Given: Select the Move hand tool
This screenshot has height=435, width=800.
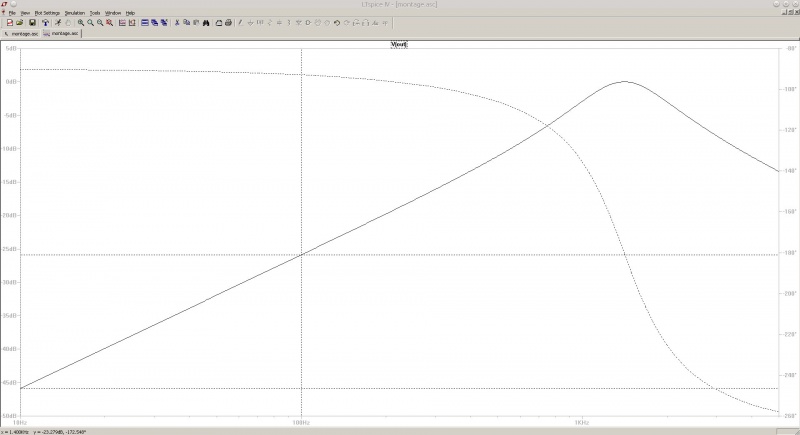Looking at the screenshot, I should point(318,23).
